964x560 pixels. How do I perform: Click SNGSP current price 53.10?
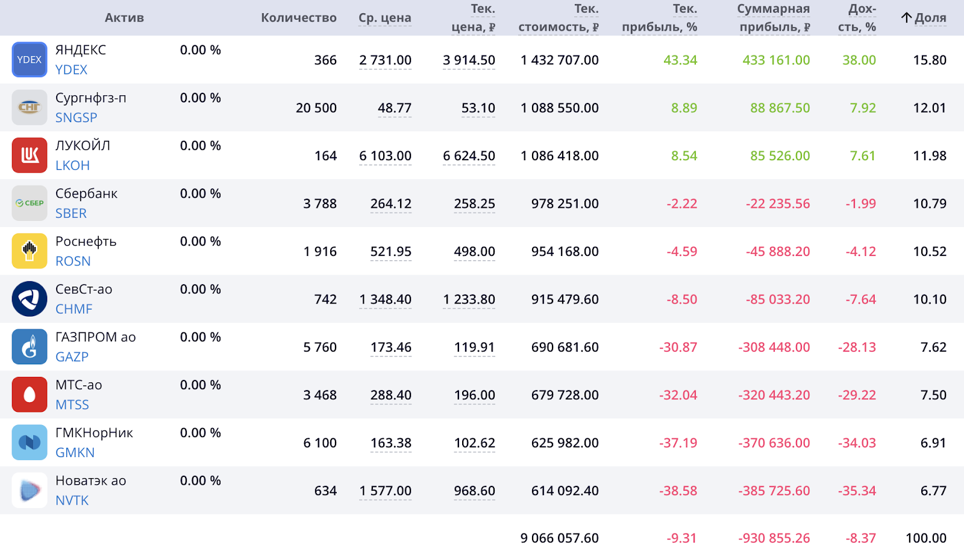(x=478, y=108)
